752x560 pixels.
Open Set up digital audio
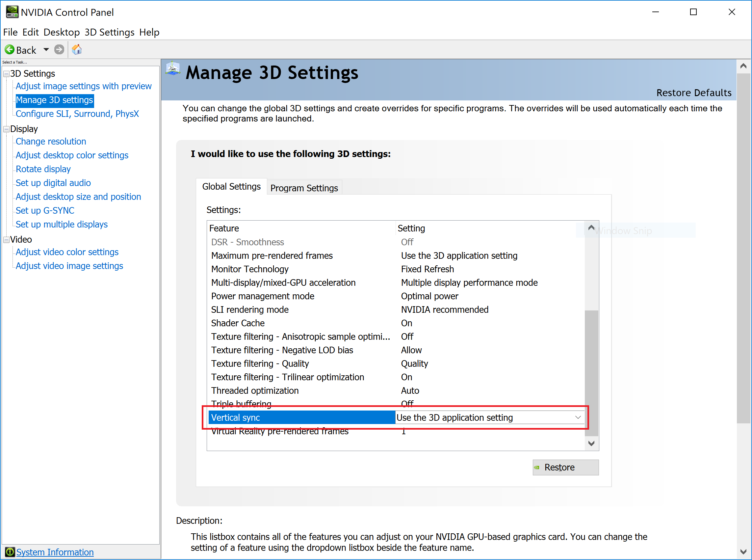click(53, 183)
